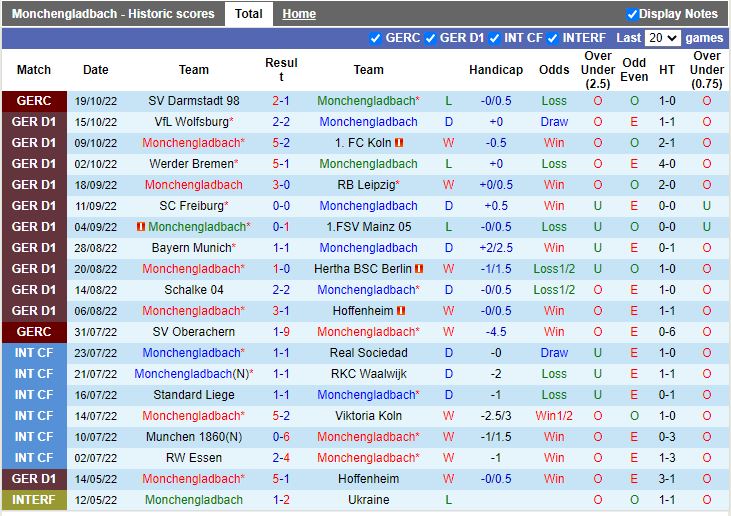Click the 2-1 result for Darmstadt match
Screen dimensions: 731x516
[281, 101]
